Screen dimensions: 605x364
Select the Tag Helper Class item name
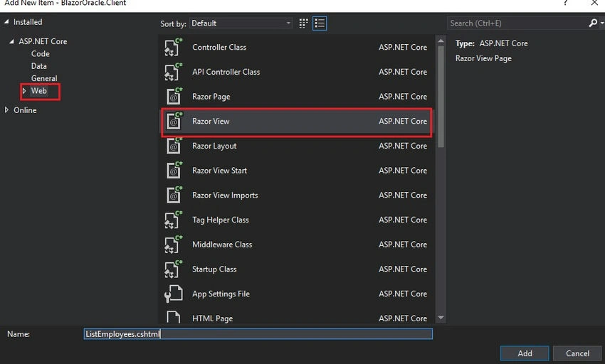(x=221, y=220)
